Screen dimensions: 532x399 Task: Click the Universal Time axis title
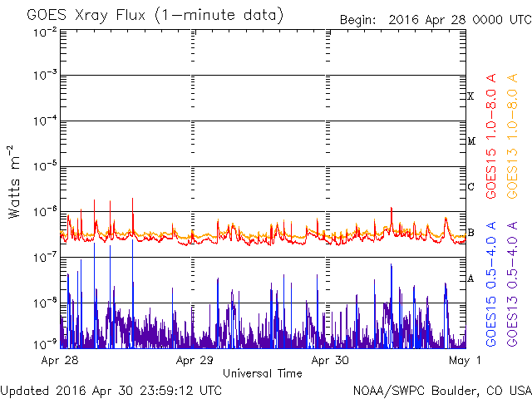[x=262, y=373]
